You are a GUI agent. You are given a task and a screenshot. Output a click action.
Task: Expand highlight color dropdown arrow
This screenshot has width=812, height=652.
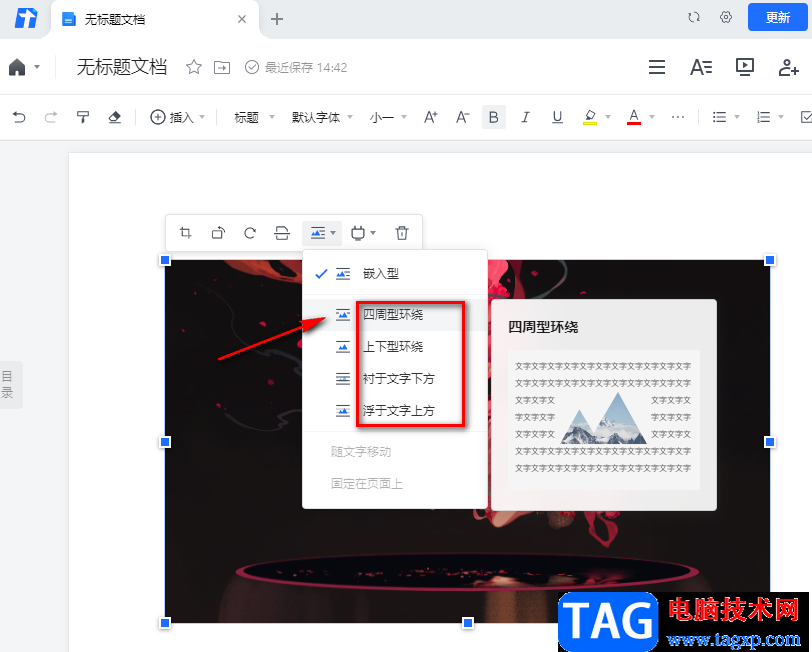pos(608,118)
